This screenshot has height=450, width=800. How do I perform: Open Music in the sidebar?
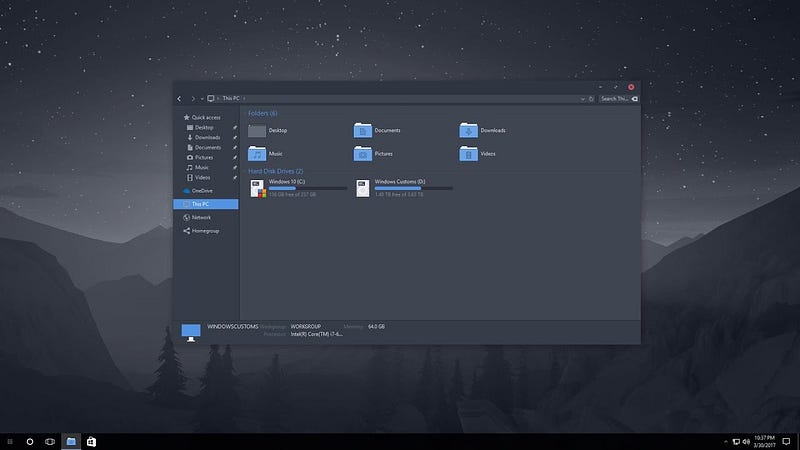(x=197, y=167)
